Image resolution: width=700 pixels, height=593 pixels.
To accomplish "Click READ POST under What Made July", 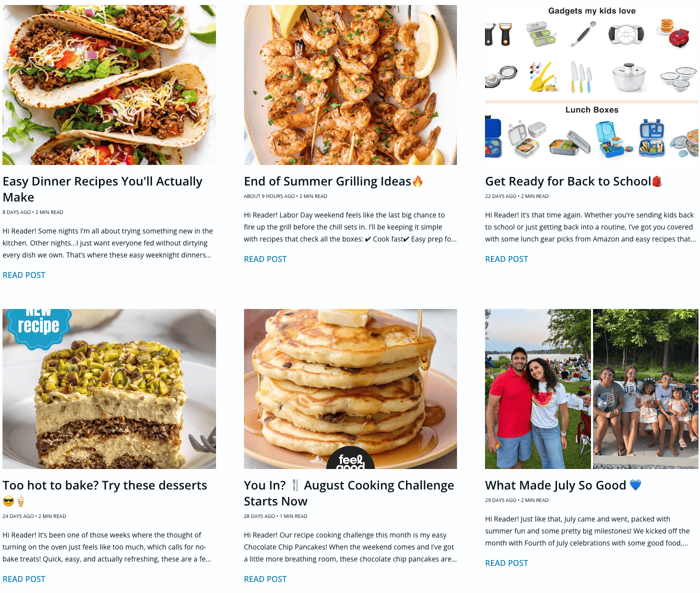I will pos(506,563).
